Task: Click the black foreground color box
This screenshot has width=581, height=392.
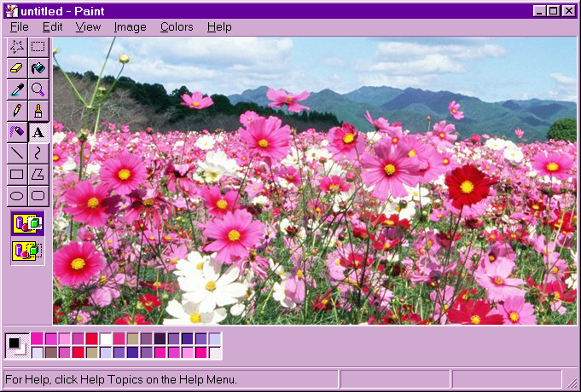Action: 14,343
